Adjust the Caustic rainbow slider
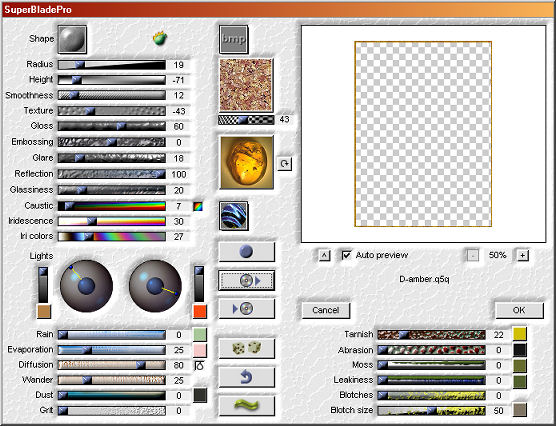Viewport: 556px width, 426px height. point(112,206)
